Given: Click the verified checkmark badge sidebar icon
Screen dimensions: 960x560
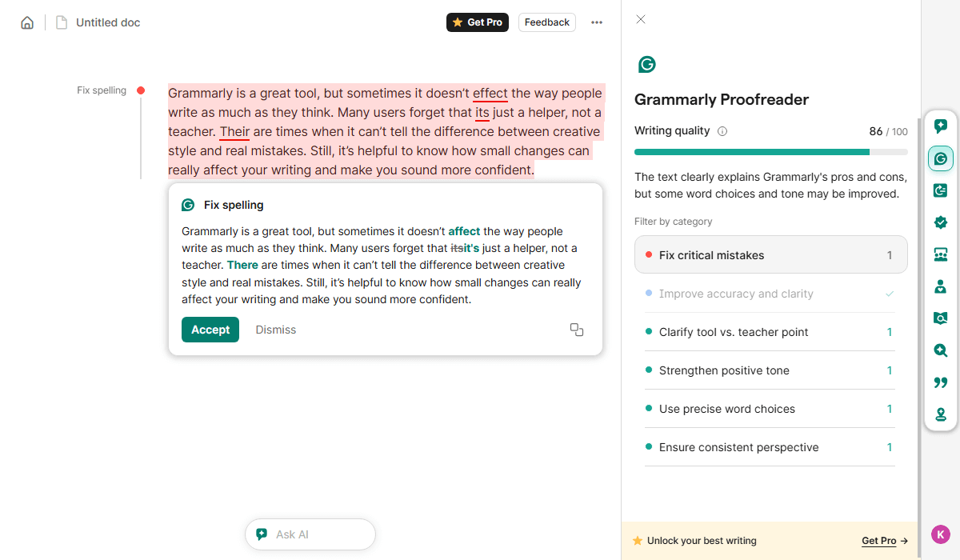Looking at the screenshot, I should [941, 222].
